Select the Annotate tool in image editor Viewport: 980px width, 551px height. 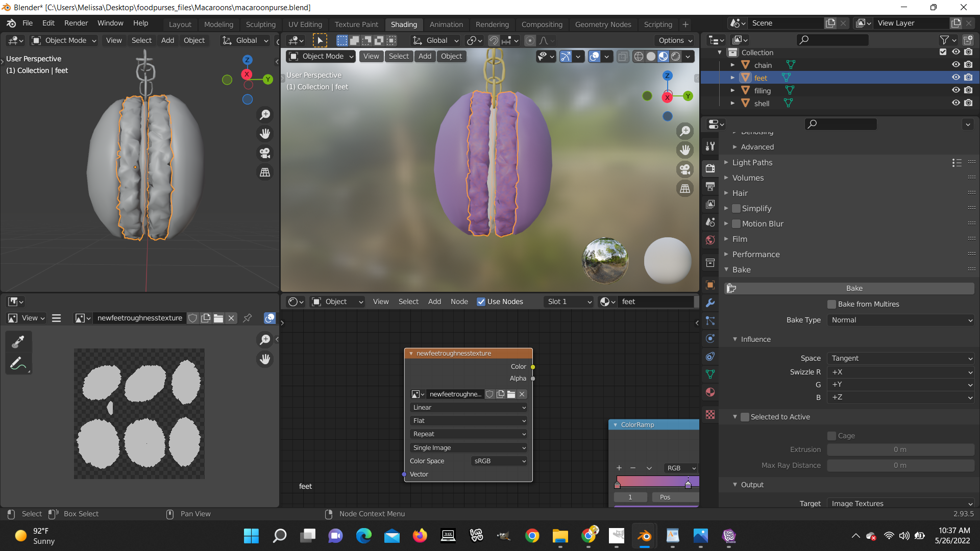pyautogui.click(x=18, y=363)
